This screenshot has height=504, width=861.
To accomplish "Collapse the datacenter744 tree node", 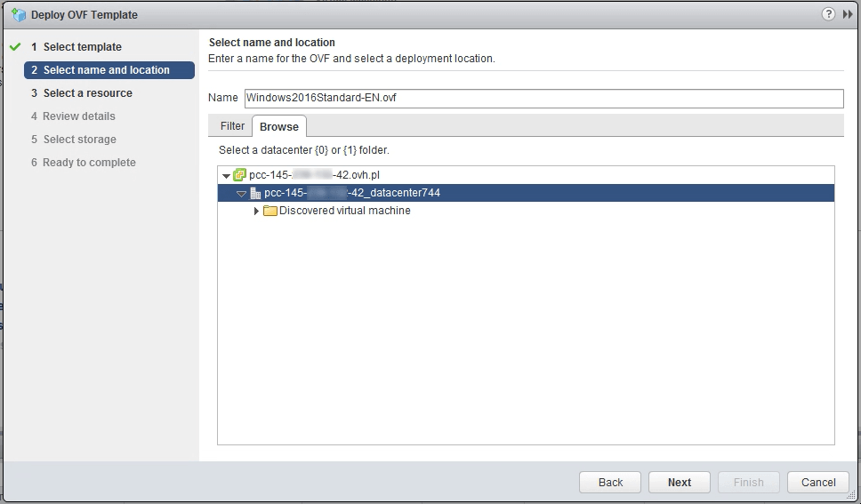I will pos(241,193).
